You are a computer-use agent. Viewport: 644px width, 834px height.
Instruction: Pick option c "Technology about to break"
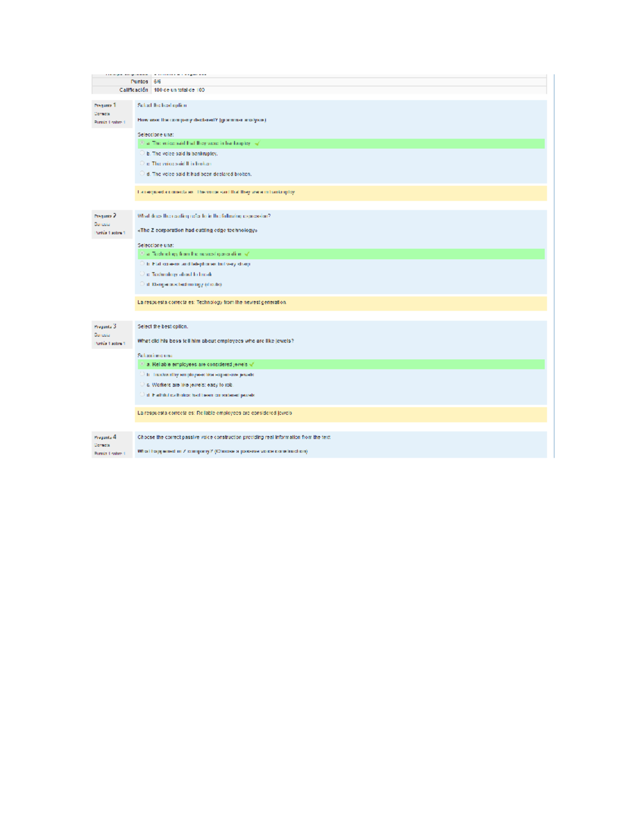(143, 275)
